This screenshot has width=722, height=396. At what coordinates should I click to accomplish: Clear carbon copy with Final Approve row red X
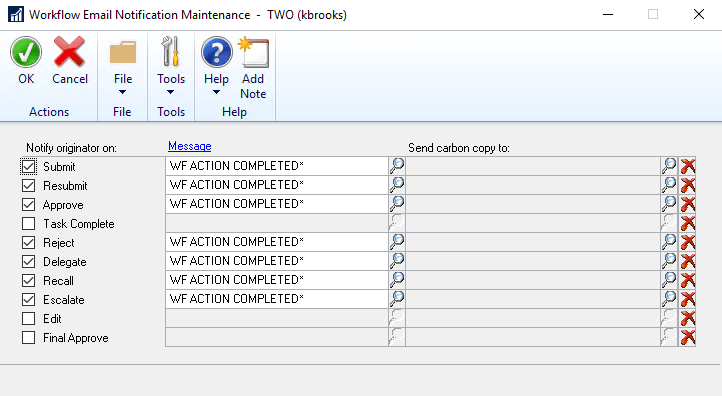point(688,337)
